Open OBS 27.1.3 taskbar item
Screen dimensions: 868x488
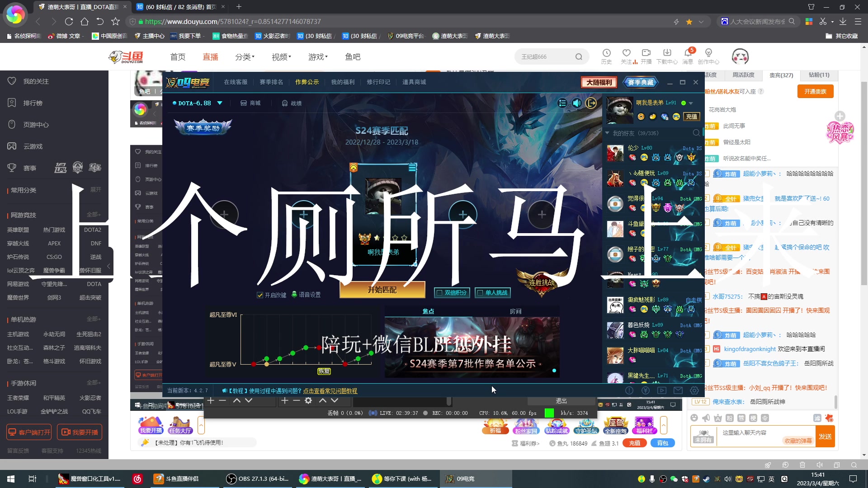coord(259,479)
